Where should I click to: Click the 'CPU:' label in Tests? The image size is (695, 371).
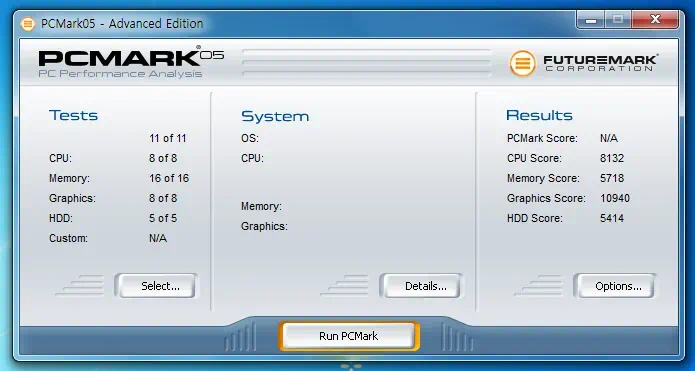(x=60, y=158)
